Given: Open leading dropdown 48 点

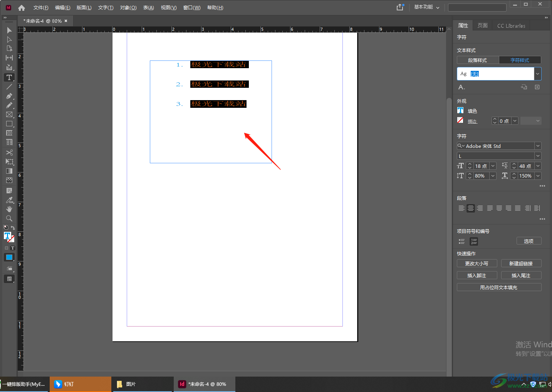Looking at the screenshot, I should tap(538, 166).
